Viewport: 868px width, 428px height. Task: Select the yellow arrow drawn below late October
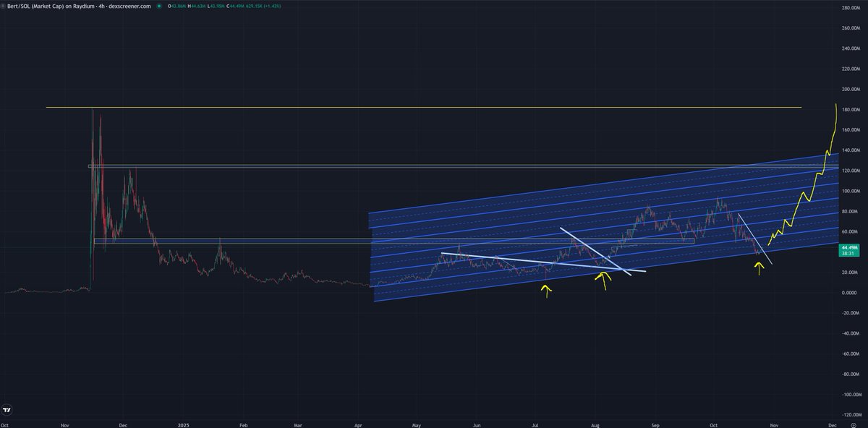(759, 268)
